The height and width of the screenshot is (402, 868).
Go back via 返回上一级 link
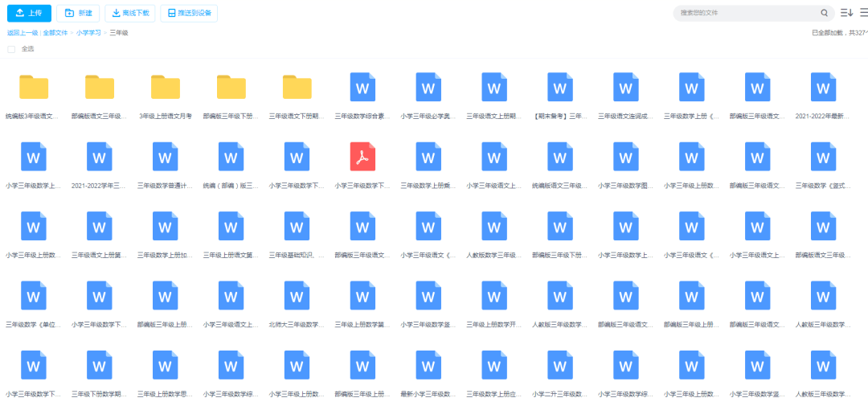click(x=23, y=33)
